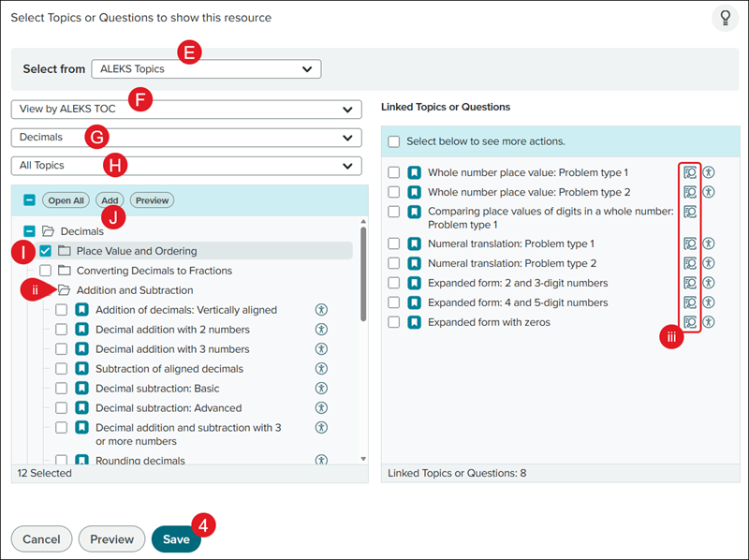Select Decimal addition with 3 numbers topic

[x=172, y=349]
